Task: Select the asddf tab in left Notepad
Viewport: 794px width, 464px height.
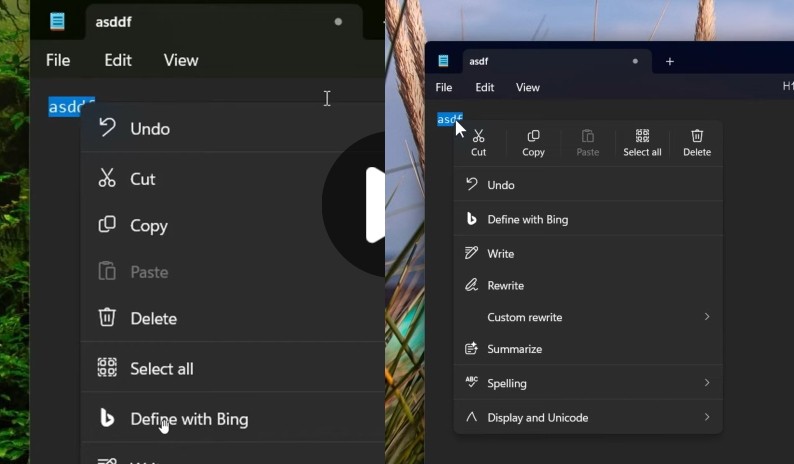Action: coord(224,22)
